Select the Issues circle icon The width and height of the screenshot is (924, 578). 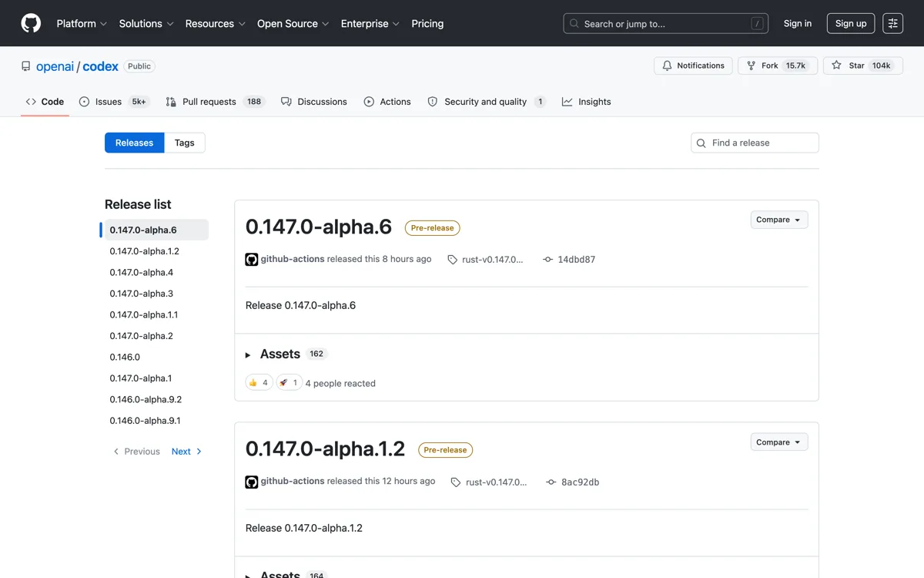coord(85,102)
